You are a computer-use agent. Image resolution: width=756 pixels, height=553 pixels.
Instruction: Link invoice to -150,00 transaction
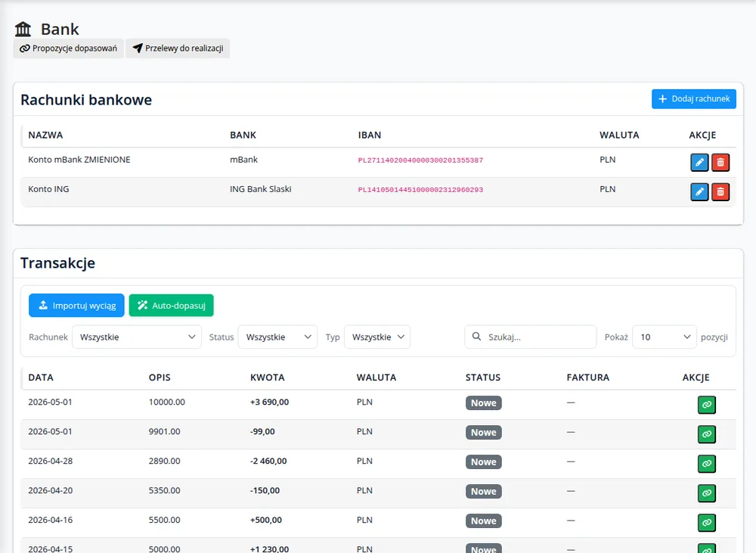coord(706,493)
